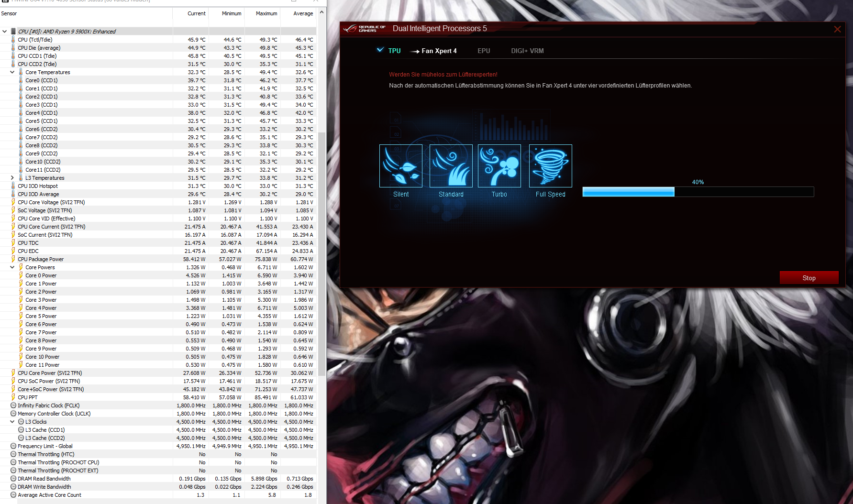Select the DRAM Write Bandwidth row
This screenshot has width=853, height=504.
[x=158, y=487]
